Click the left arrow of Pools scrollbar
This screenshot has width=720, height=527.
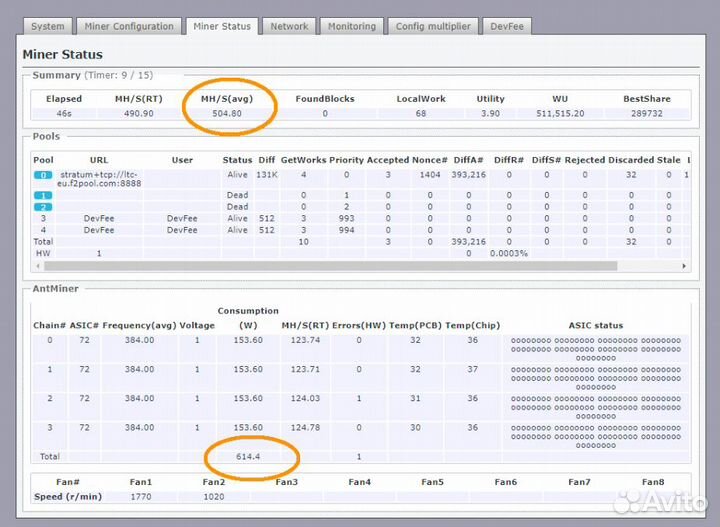point(35,266)
